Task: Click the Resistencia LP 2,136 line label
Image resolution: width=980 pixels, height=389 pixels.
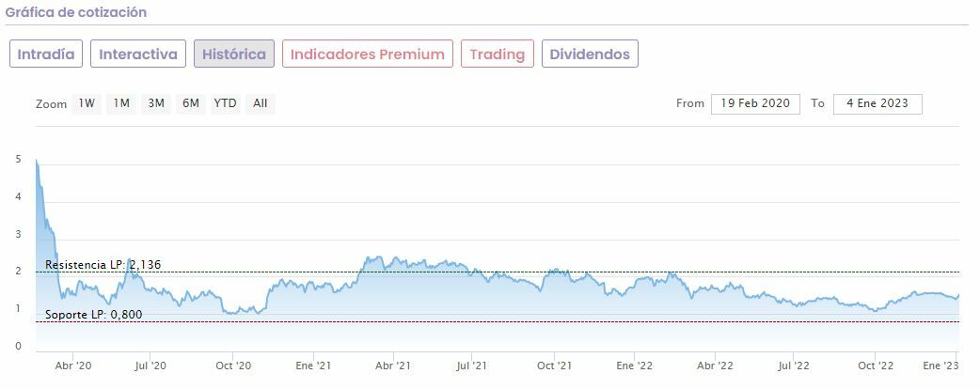Action: tap(103, 265)
